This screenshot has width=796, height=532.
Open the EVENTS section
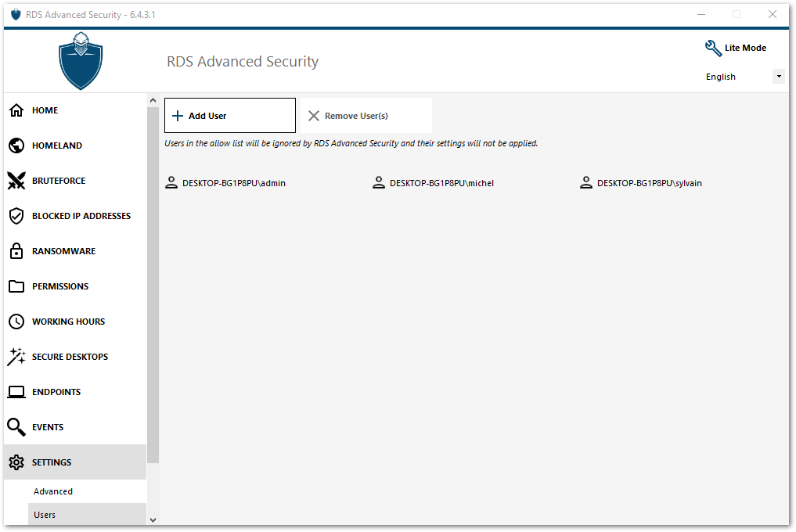(75, 427)
